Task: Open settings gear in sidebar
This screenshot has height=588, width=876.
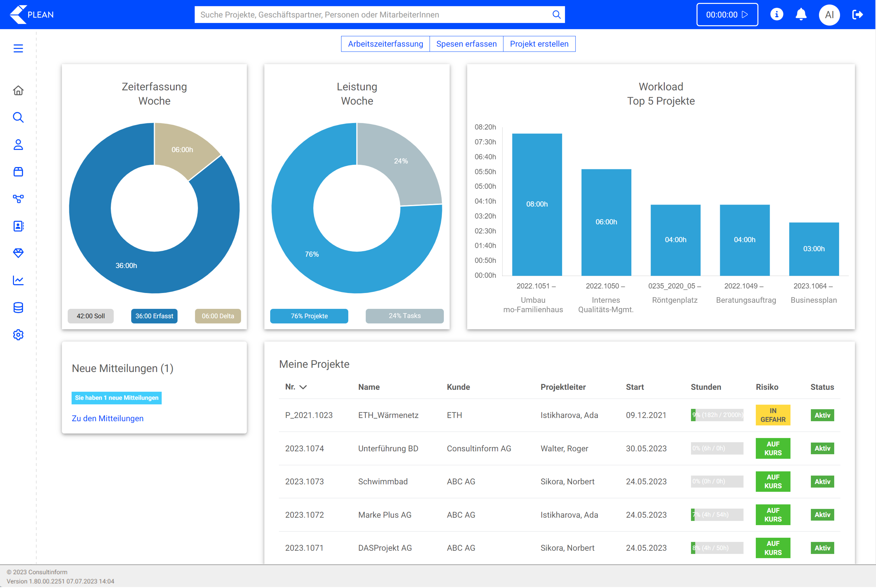Action: click(x=18, y=335)
